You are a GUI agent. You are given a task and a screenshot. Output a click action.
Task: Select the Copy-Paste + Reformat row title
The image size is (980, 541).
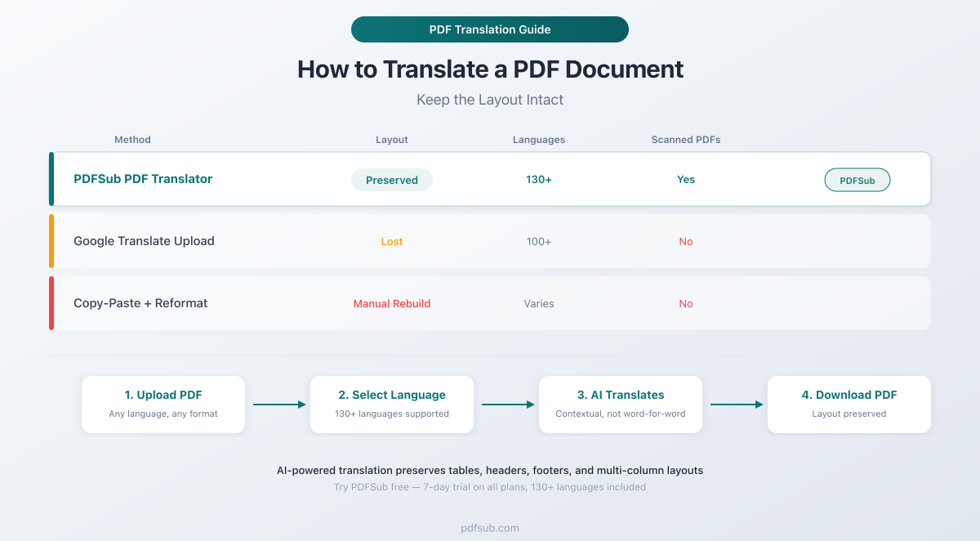click(x=140, y=303)
